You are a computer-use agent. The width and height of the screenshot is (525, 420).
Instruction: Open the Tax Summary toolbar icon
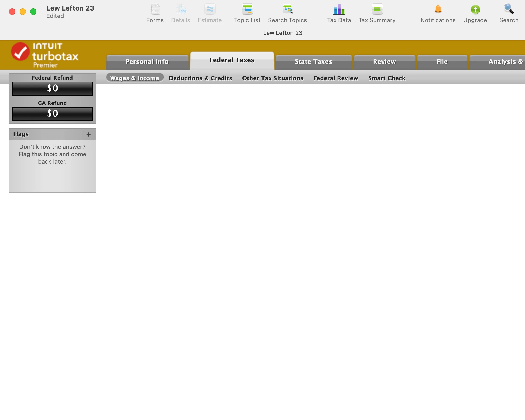(377, 9)
